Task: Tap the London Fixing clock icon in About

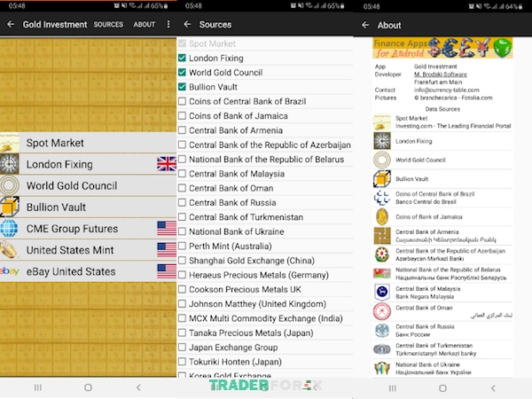Action: [382, 141]
